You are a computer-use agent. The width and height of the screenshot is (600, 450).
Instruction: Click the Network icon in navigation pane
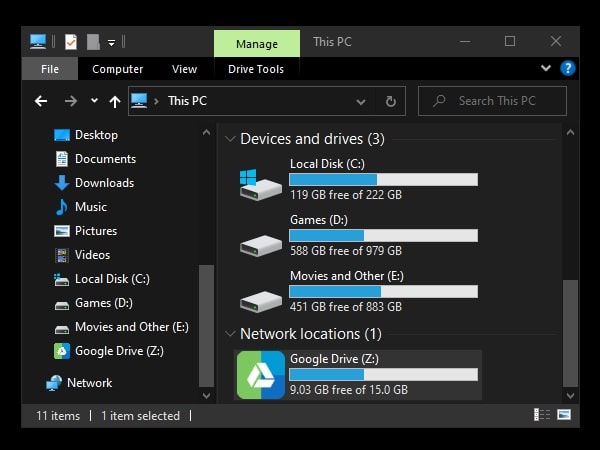[x=54, y=383]
